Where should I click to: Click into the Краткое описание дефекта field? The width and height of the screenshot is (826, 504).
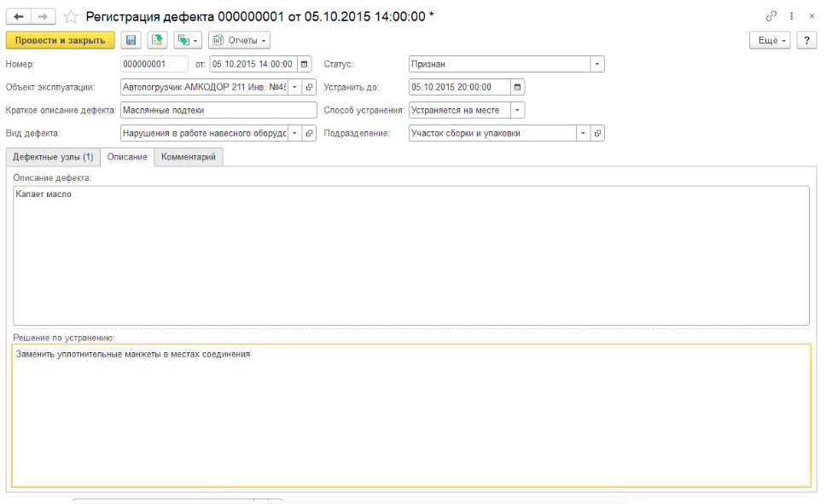pyautogui.click(x=218, y=110)
